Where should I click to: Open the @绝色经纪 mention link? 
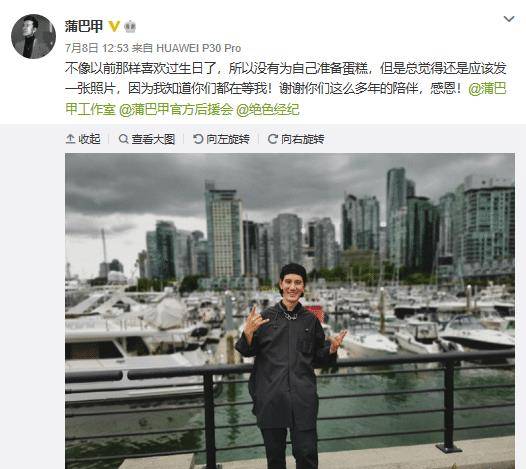268,109
